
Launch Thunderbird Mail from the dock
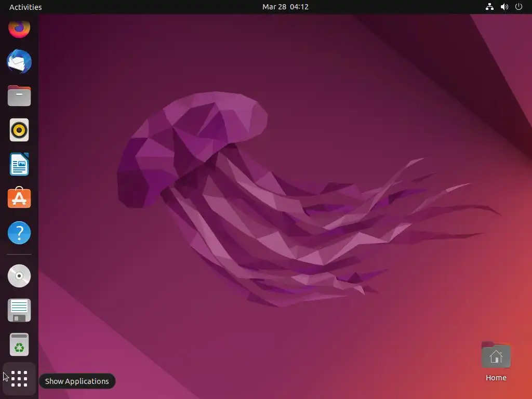tap(19, 61)
